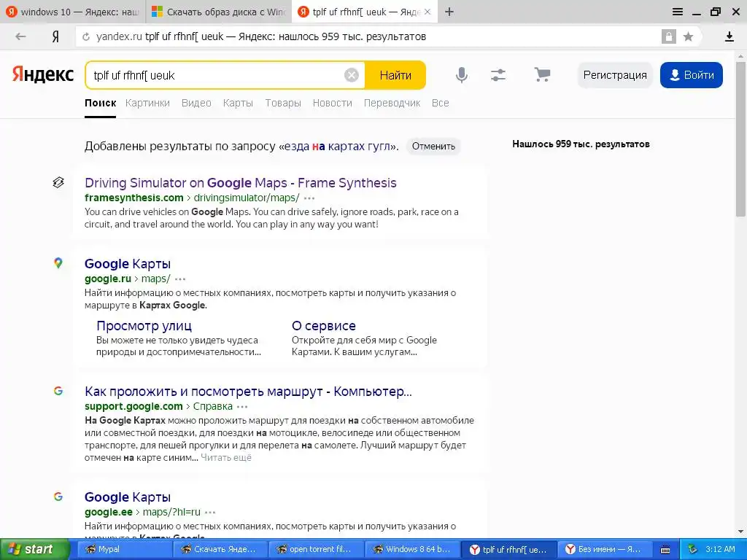Click the browser back arrow

[x=20, y=36]
